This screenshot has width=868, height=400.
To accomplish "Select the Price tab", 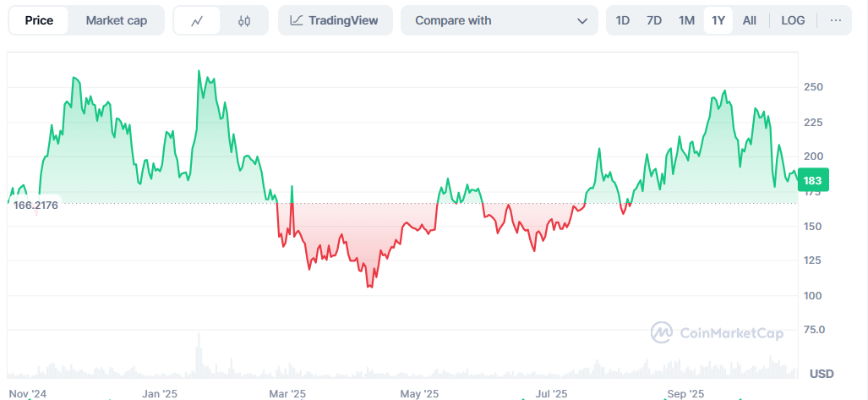I will pyautogui.click(x=39, y=20).
